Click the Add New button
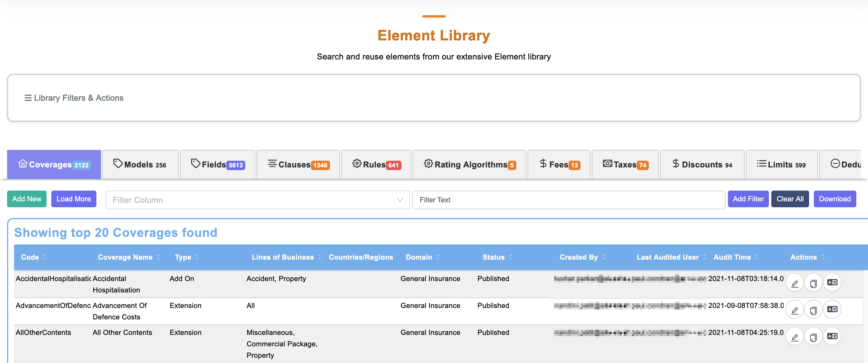The width and height of the screenshot is (868, 363). pos(27,199)
